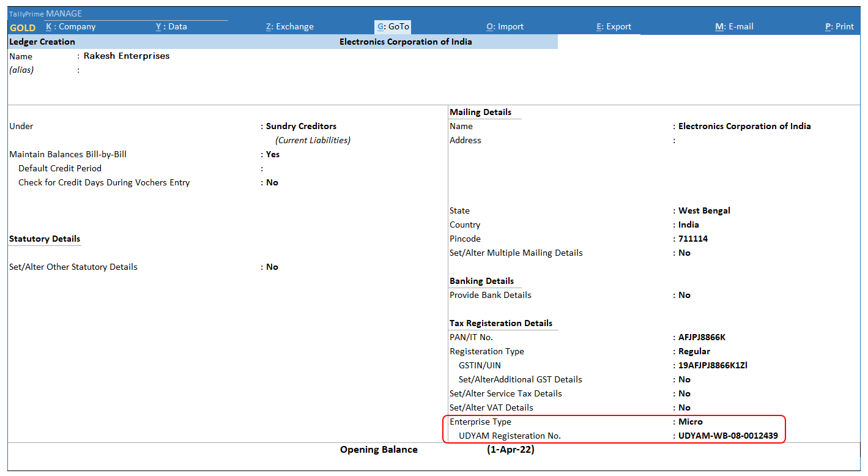Edit the UDYAM Registration number field
Image resolution: width=868 pixels, height=476 pixels.
pos(728,436)
